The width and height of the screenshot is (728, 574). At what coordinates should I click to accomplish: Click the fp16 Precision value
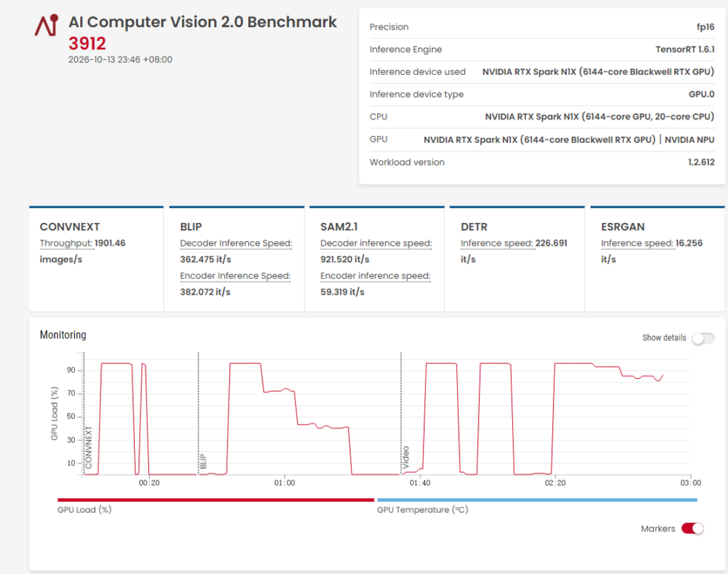click(x=705, y=27)
